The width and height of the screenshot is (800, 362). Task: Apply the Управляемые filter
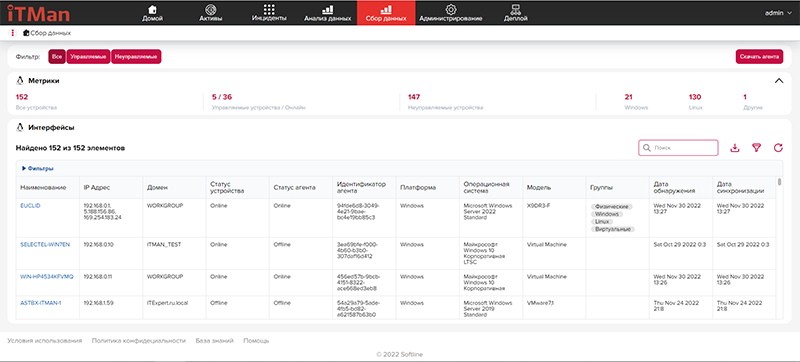click(88, 57)
